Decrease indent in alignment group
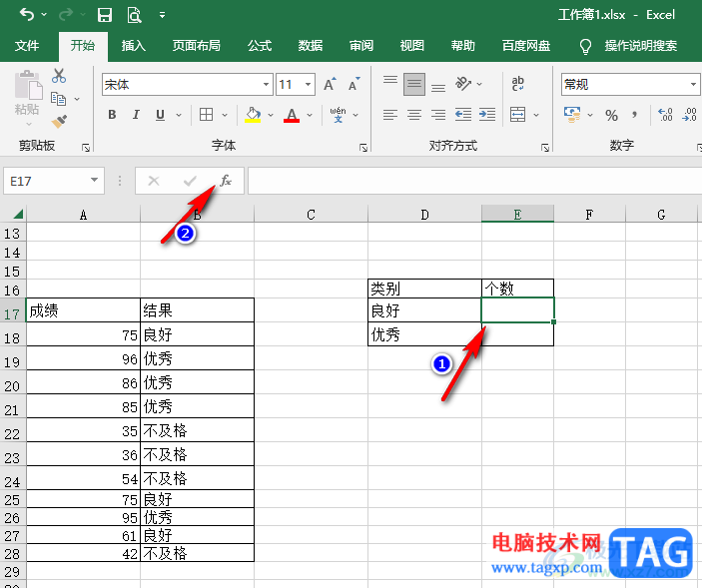702x588 pixels. coord(463,115)
